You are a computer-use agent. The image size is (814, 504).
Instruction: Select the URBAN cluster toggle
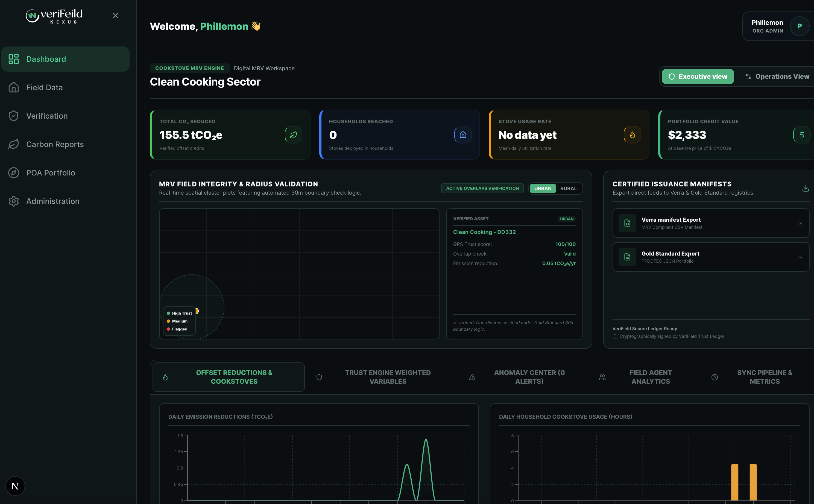pyautogui.click(x=543, y=188)
